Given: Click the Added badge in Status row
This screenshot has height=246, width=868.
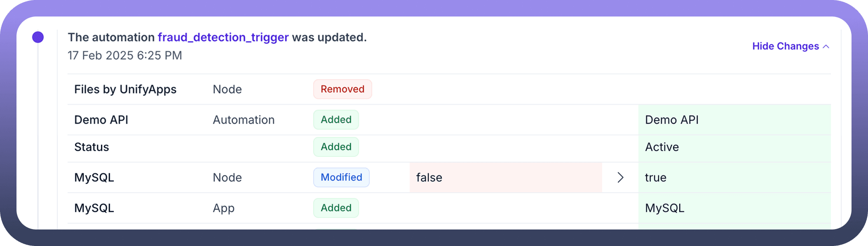Looking at the screenshot, I should (x=336, y=147).
